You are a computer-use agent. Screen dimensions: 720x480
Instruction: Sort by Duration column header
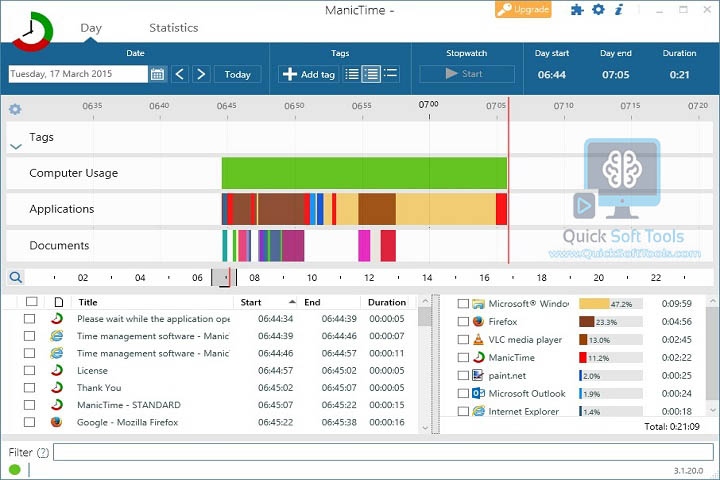pos(388,302)
